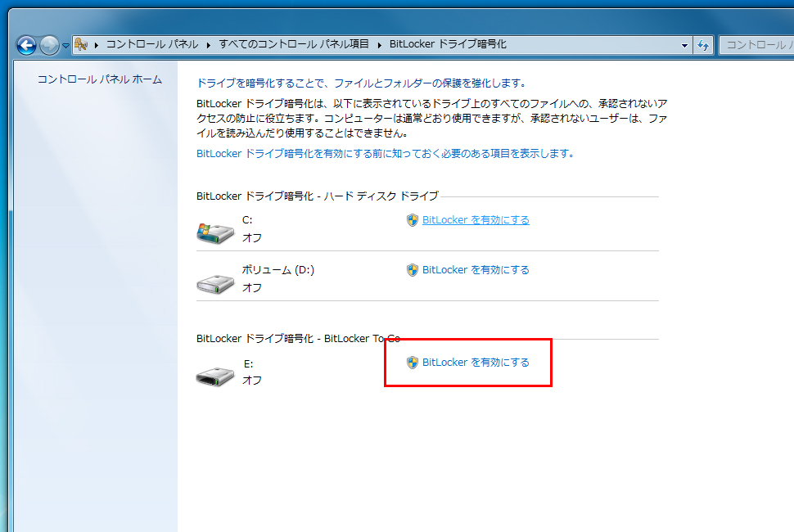Click the shield icon for drive E:
Screen dimensions: 794x532
point(413,363)
